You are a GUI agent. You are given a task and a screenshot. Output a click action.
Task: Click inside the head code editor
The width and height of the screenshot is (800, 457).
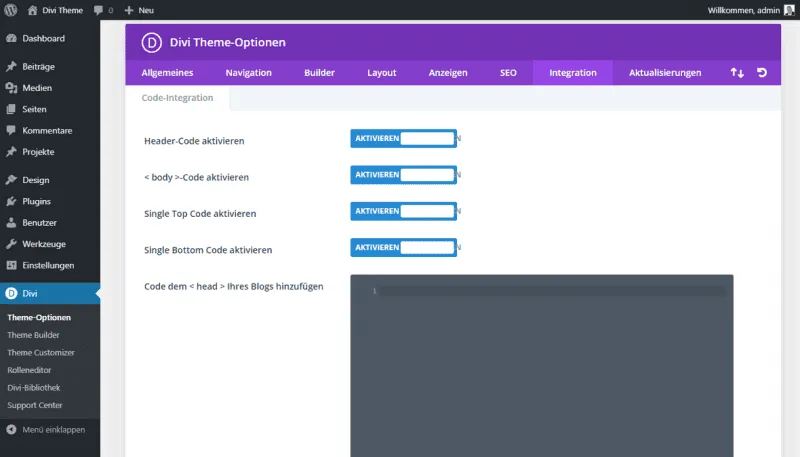[542, 365]
